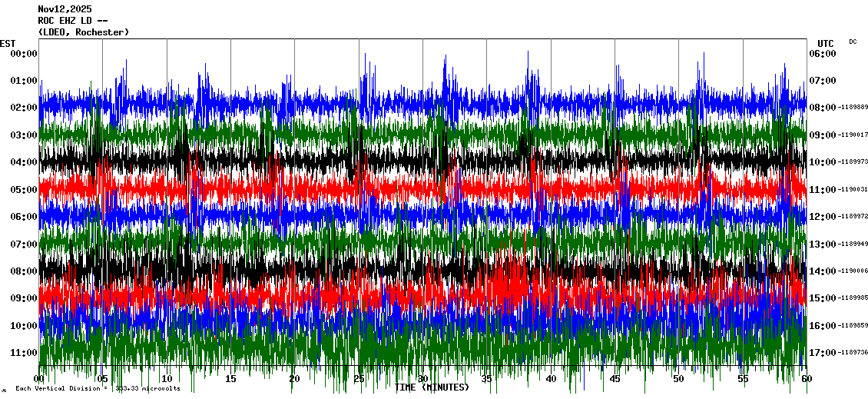The height and width of the screenshot is (399, 868).
Task: Pick the 11:00 EST row label
Action: (24, 353)
